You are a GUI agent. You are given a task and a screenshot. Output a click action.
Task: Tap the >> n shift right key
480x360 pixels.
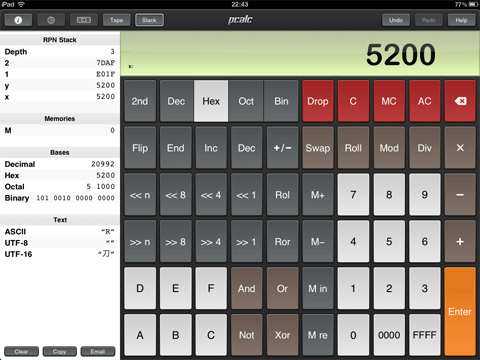click(x=140, y=241)
